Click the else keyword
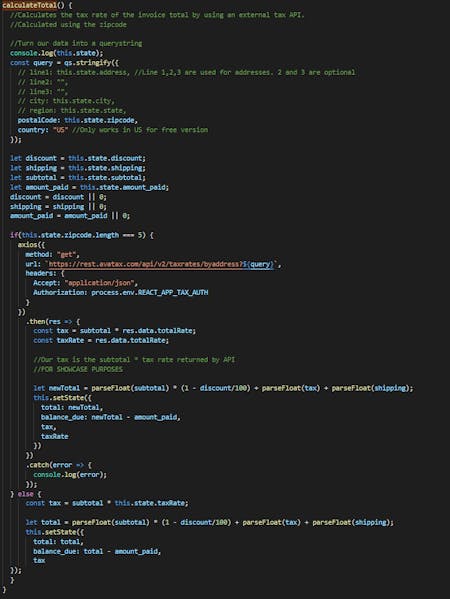450x599 pixels. point(25,494)
